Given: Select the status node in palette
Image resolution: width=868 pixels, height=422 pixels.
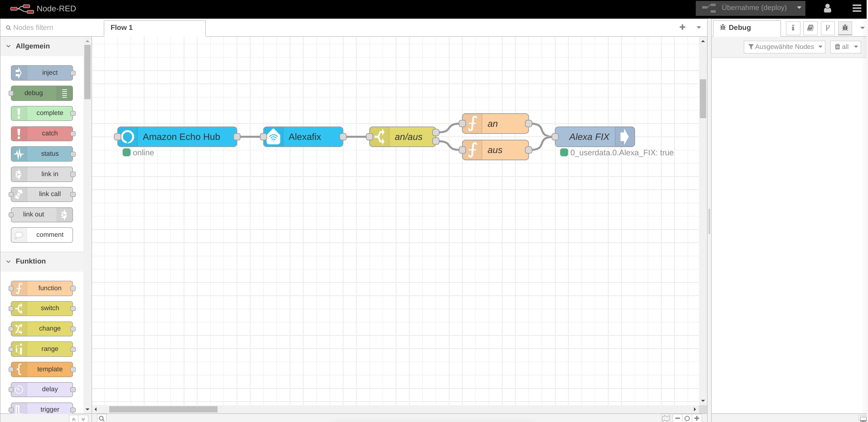Looking at the screenshot, I should pyautogui.click(x=42, y=154).
